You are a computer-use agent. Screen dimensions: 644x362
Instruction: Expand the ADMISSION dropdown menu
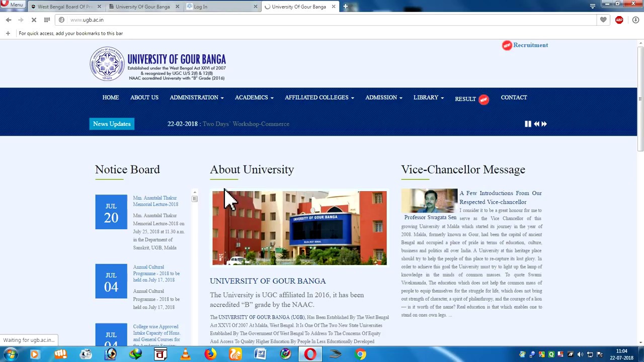point(384,98)
